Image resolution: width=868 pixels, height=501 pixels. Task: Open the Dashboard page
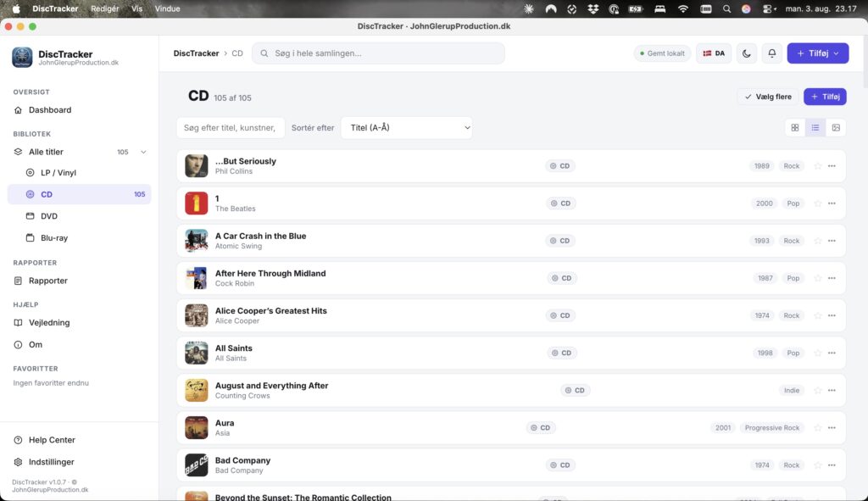click(x=79, y=110)
